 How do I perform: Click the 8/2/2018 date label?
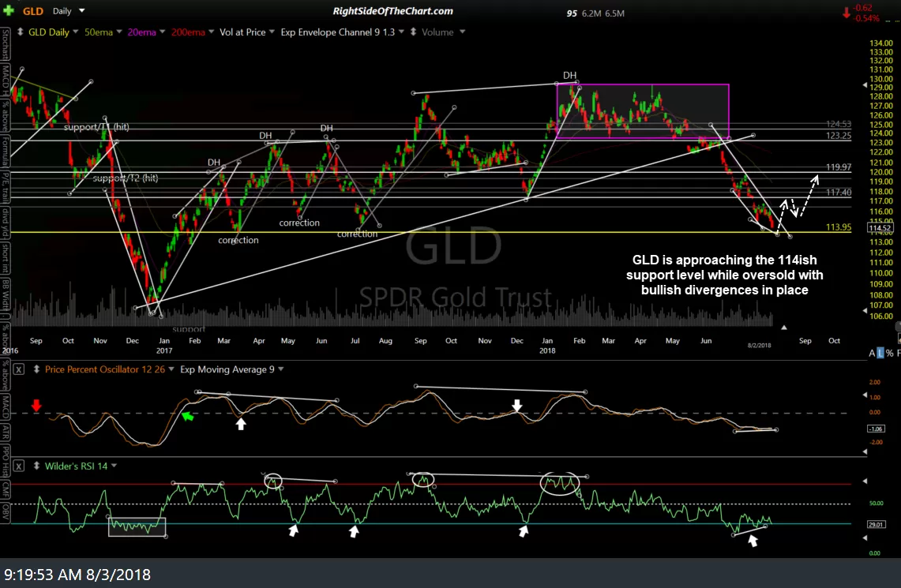(x=759, y=345)
